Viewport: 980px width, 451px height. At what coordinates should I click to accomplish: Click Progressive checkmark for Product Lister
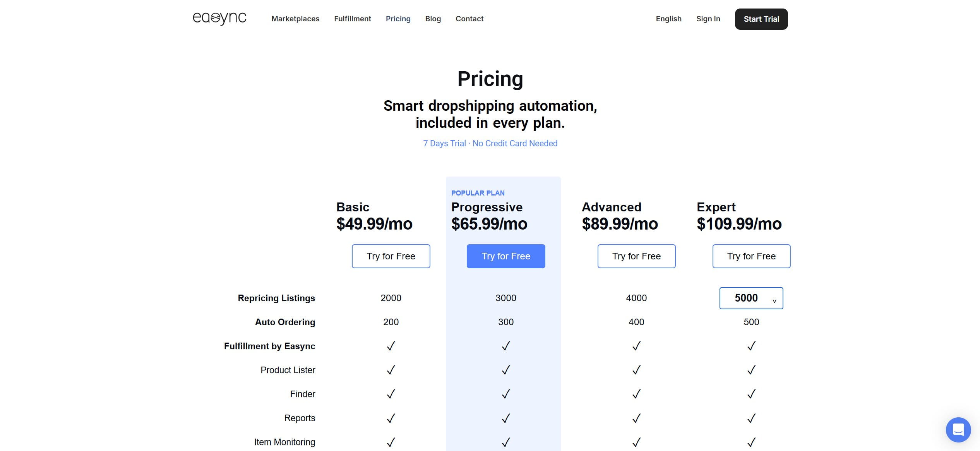click(506, 370)
